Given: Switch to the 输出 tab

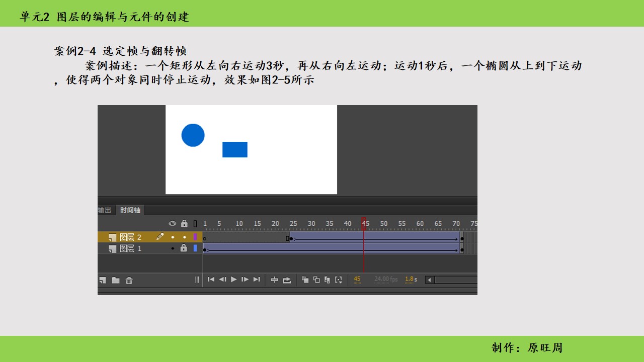Looking at the screenshot, I should (x=105, y=210).
